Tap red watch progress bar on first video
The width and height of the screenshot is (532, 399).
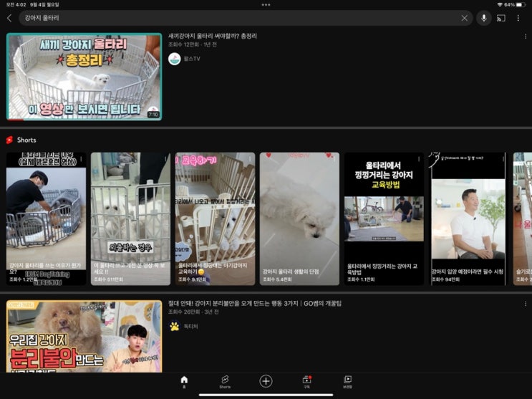[15, 119]
